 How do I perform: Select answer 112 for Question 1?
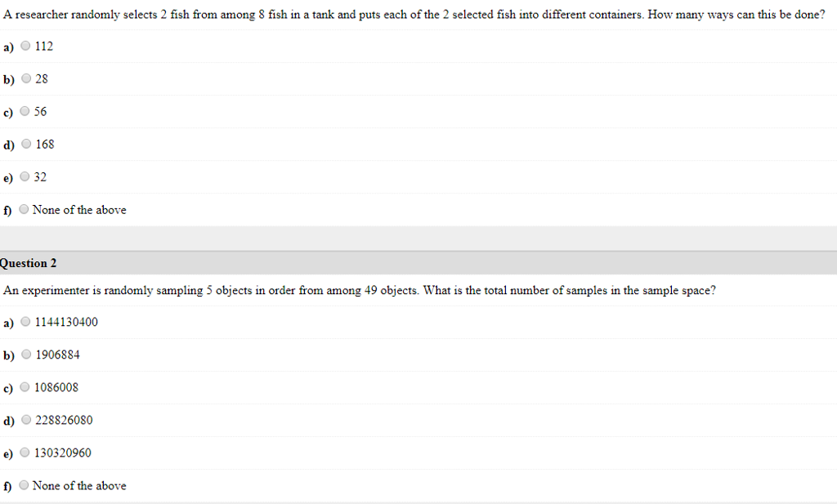pyautogui.click(x=25, y=47)
